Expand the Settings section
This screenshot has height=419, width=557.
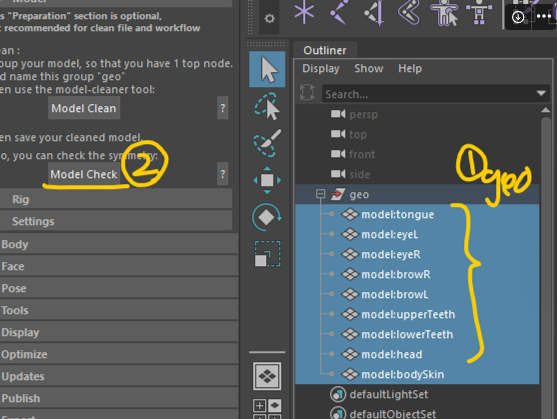[116, 221]
